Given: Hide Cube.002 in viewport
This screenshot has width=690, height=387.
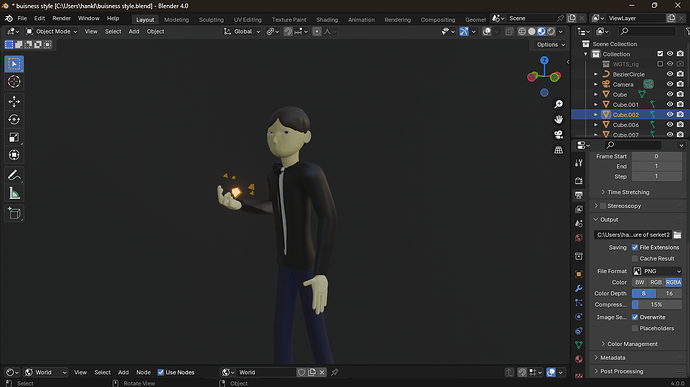Looking at the screenshot, I should [x=670, y=114].
